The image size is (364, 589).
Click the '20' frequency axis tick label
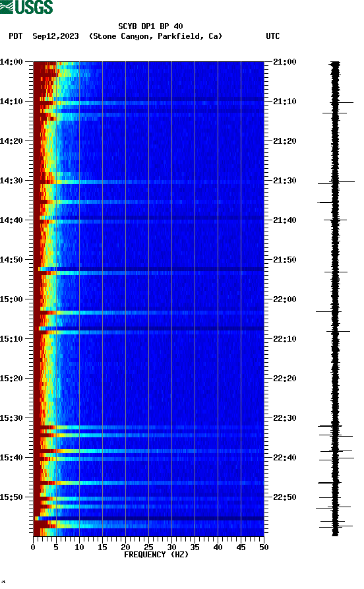pyautogui.click(x=125, y=547)
